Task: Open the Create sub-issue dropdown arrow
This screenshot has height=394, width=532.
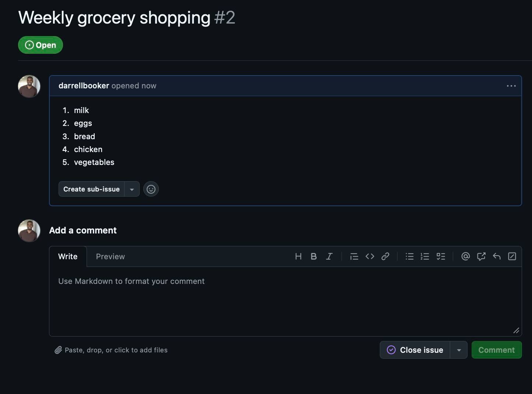Action: pos(132,189)
